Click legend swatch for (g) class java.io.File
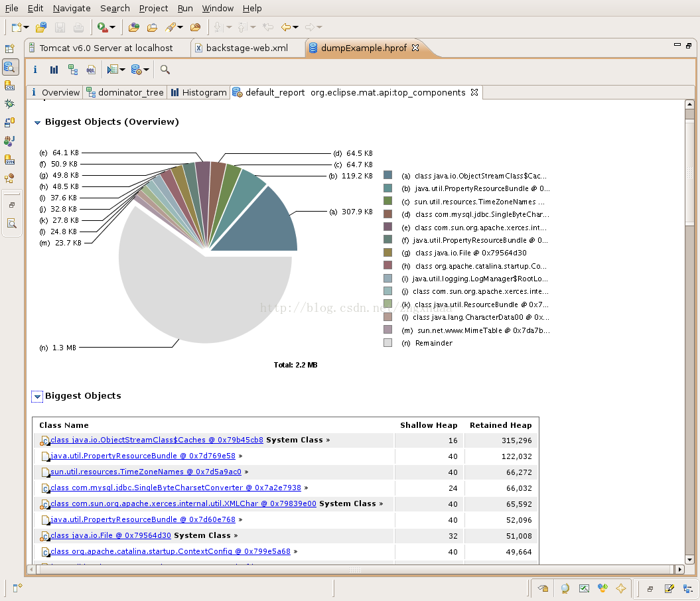Viewport: 700px width, 601px height. [388, 253]
